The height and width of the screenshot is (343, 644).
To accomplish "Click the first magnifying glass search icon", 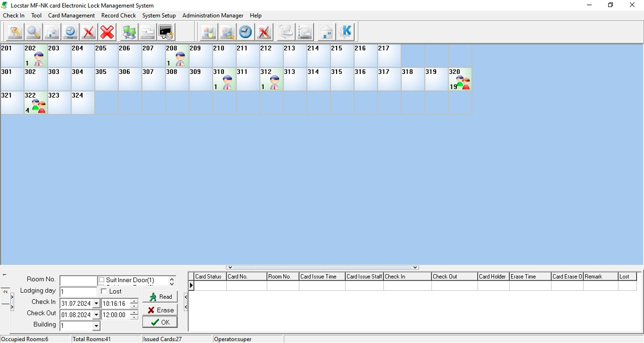I will [33, 32].
